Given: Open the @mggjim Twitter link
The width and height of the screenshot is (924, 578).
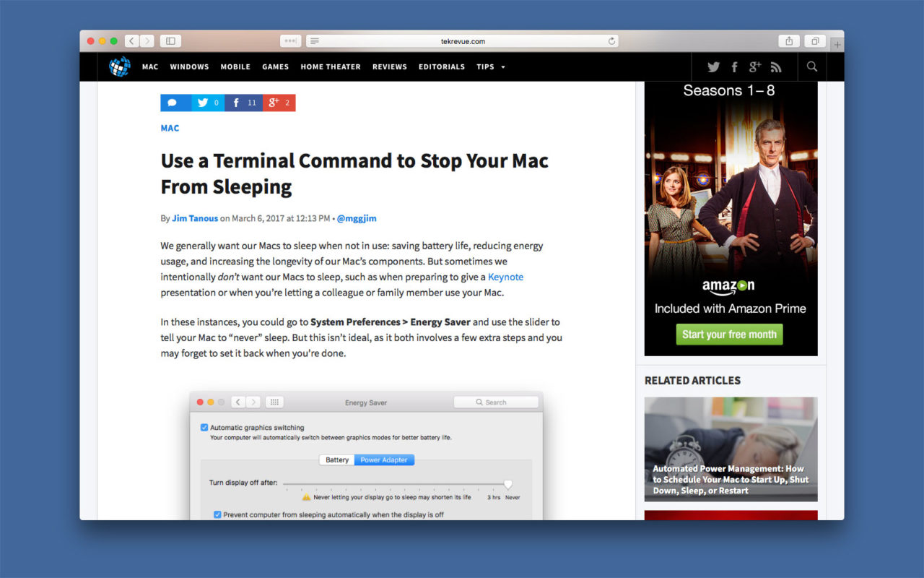Looking at the screenshot, I should pyautogui.click(x=357, y=218).
